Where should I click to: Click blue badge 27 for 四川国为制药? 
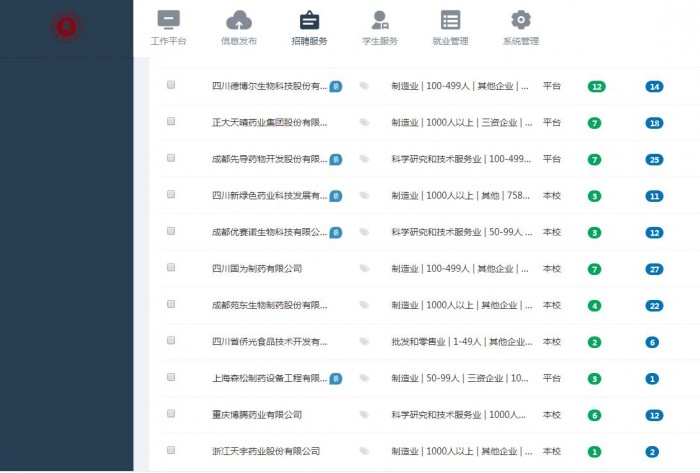(x=654, y=269)
